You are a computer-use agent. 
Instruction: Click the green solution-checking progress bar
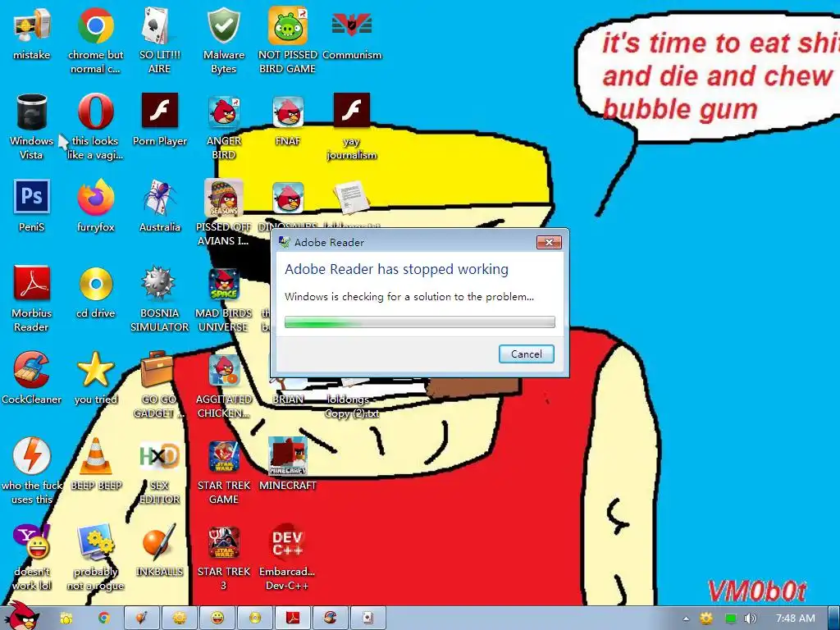pos(419,322)
